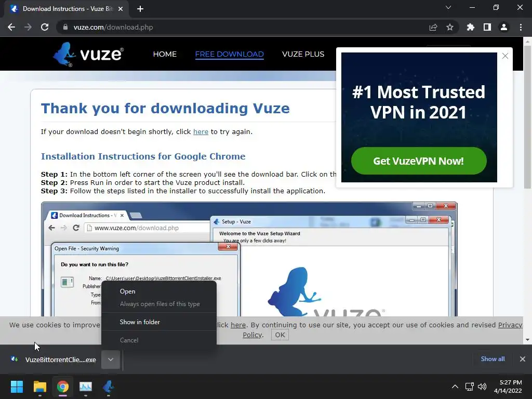The image size is (532, 399).
Task: Bookmark this page with the star
Action: (x=450, y=27)
